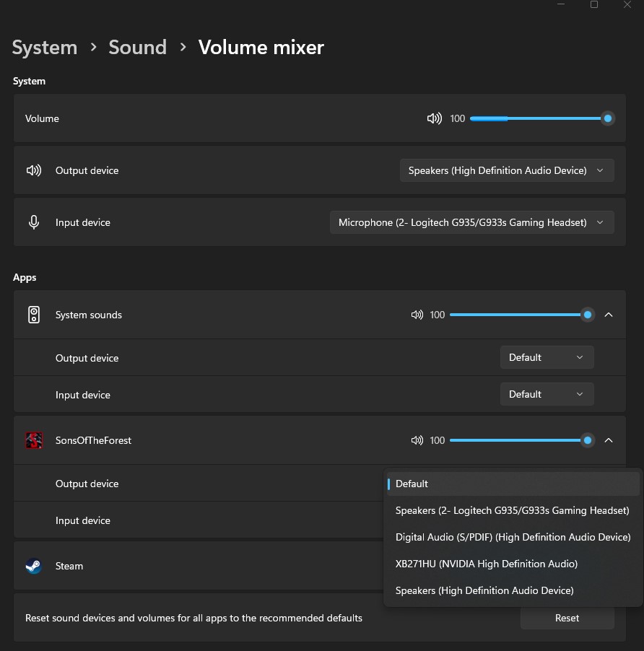Open System sounds Output device dropdown
This screenshot has height=651, width=644.
pyautogui.click(x=547, y=357)
